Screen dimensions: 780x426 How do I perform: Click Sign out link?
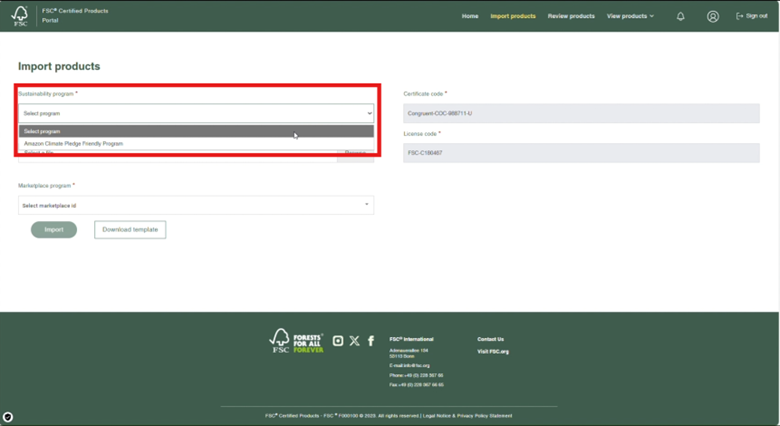point(756,16)
